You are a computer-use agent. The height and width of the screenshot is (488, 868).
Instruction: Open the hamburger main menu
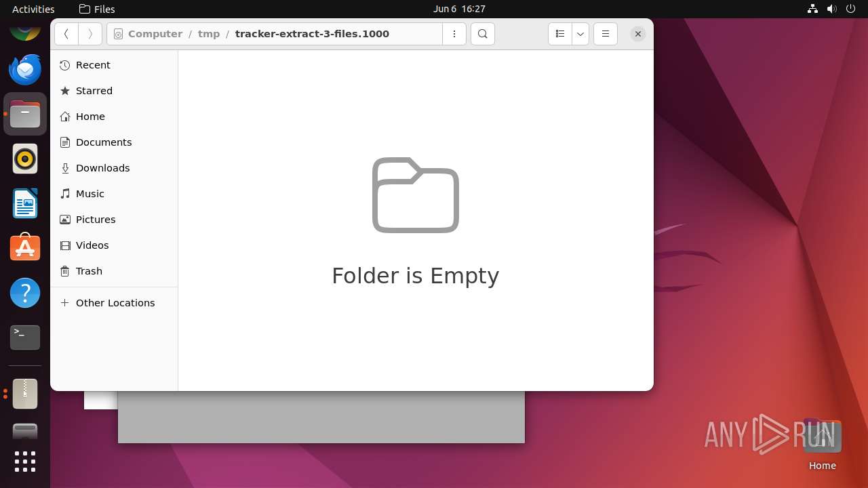click(x=606, y=34)
